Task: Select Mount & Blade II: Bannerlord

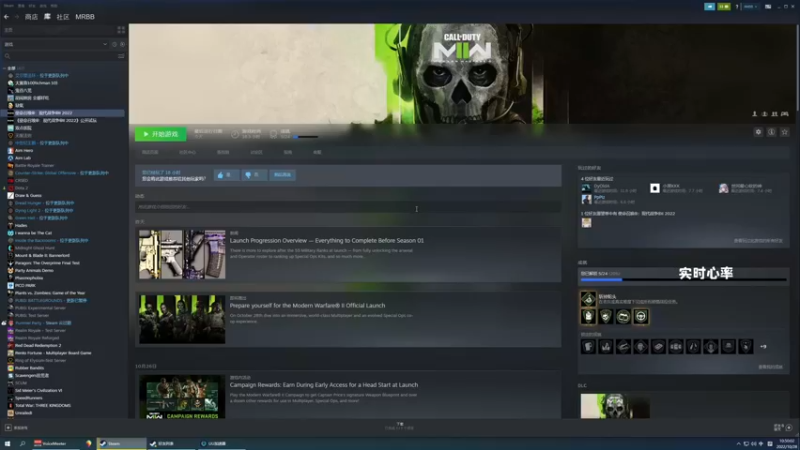Action: (x=42, y=256)
